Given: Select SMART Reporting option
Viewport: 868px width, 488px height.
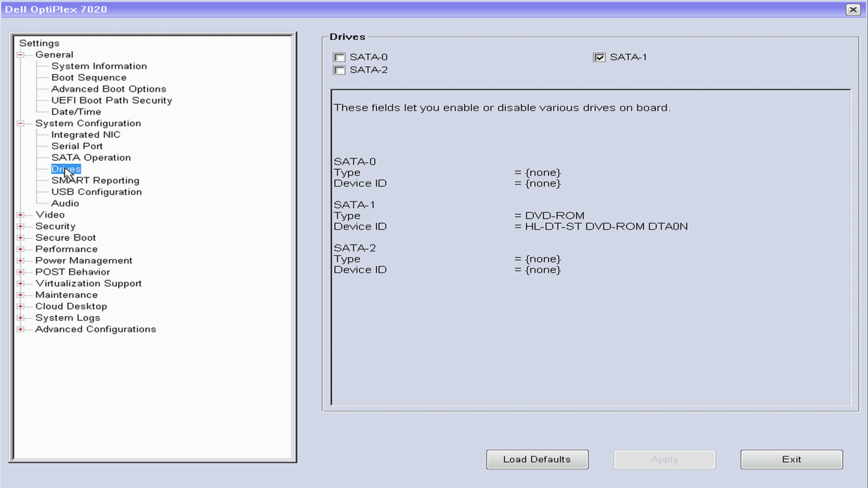Looking at the screenshot, I should [95, 180].
